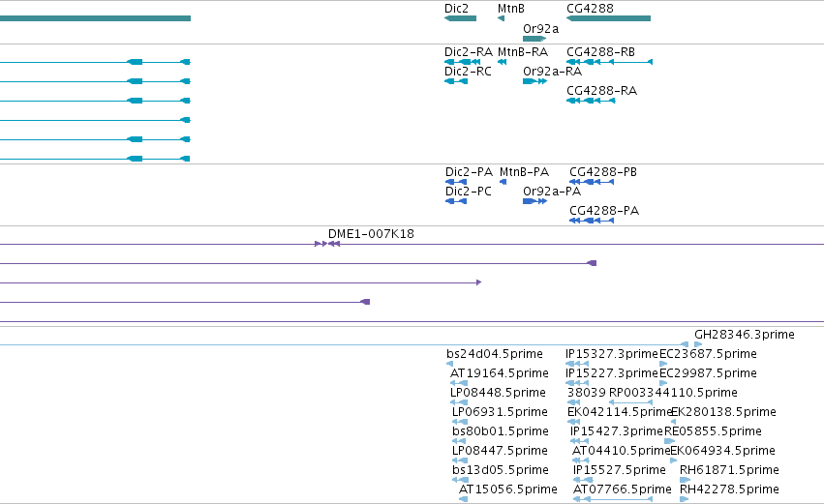The height and width of the screenshot is (504, 824).
Task: Open EST GH28346.3prime
Action: coord(745,335)
